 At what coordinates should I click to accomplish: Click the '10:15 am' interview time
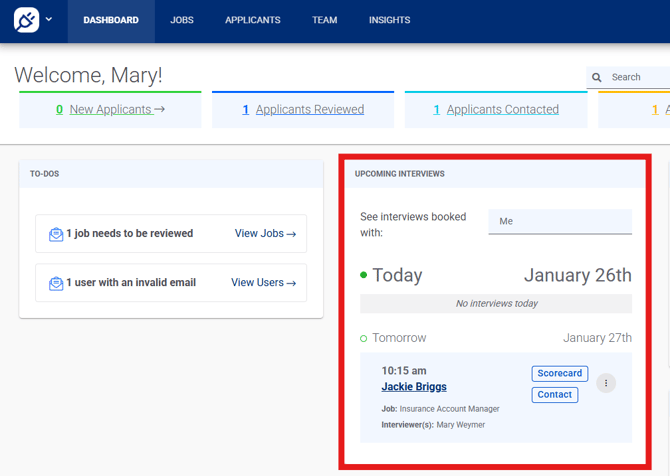pos(404,370)
